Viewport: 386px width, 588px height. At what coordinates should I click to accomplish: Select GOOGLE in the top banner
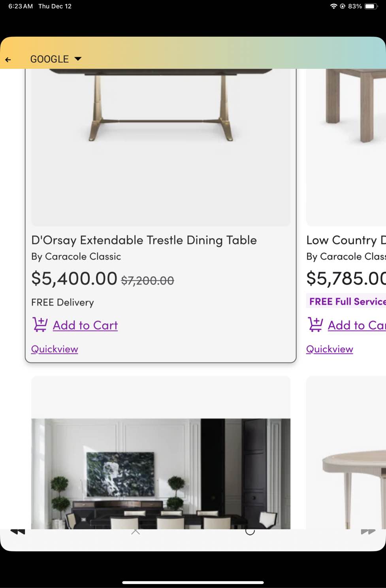tap(49, 59)
